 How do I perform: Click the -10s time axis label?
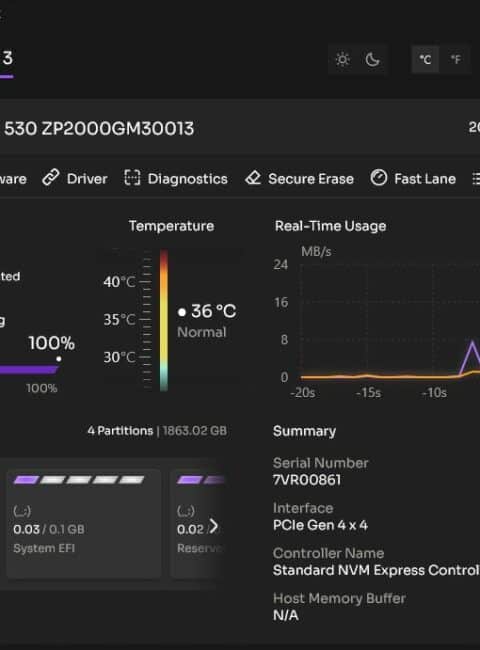tap(434, 393)
